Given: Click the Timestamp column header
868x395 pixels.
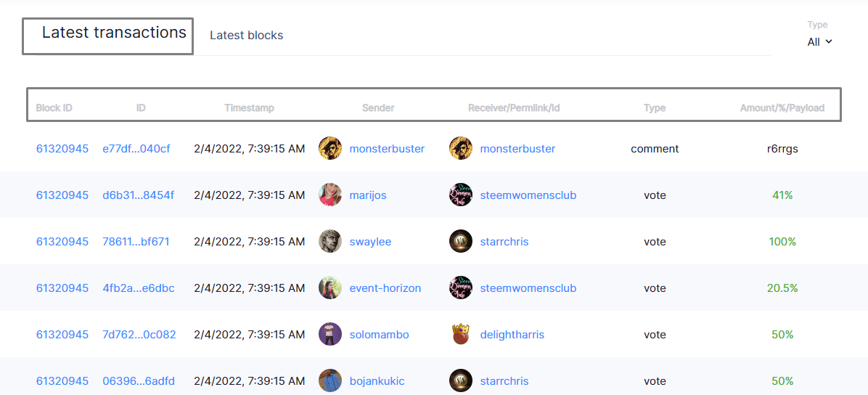Looking at the screenshot, I should pos(249,108).
